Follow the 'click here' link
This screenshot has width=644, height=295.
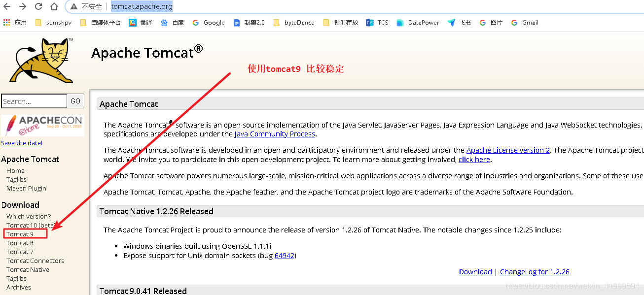(x=474, y=160)
